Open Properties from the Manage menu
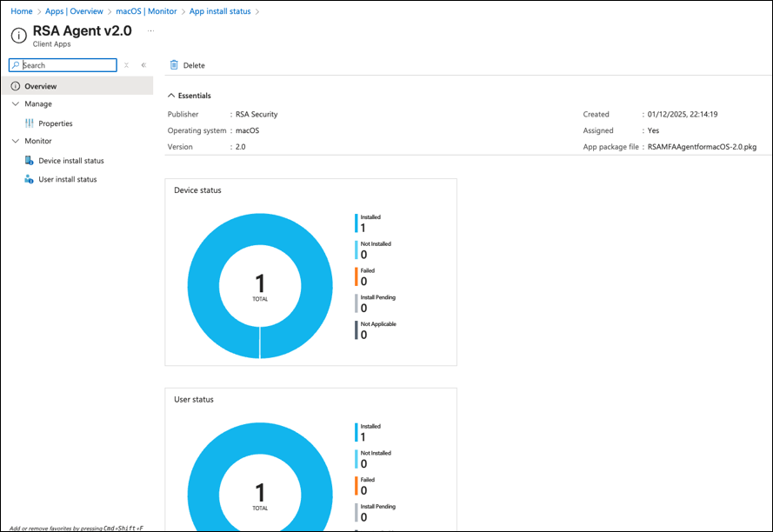773x532 pixels. click(x=56, y=123)
